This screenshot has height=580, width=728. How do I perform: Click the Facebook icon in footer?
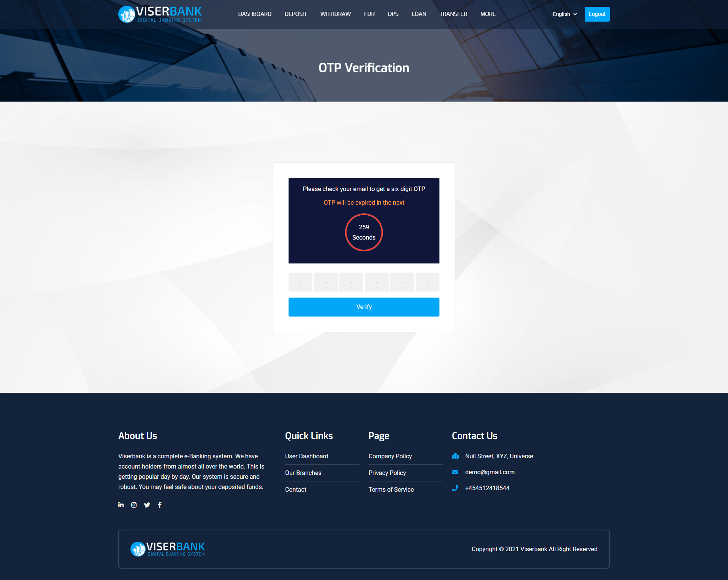[x=159, y=505]
